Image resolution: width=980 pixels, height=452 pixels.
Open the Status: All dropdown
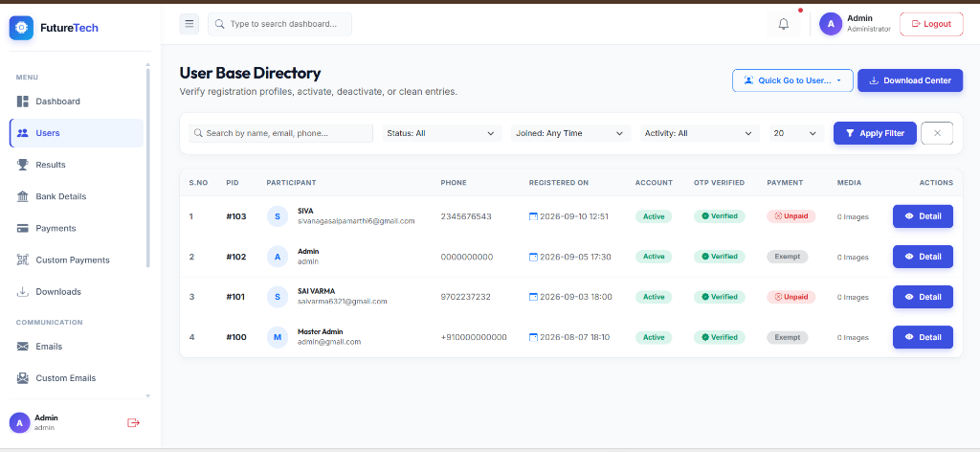click(x=442, y=133)
